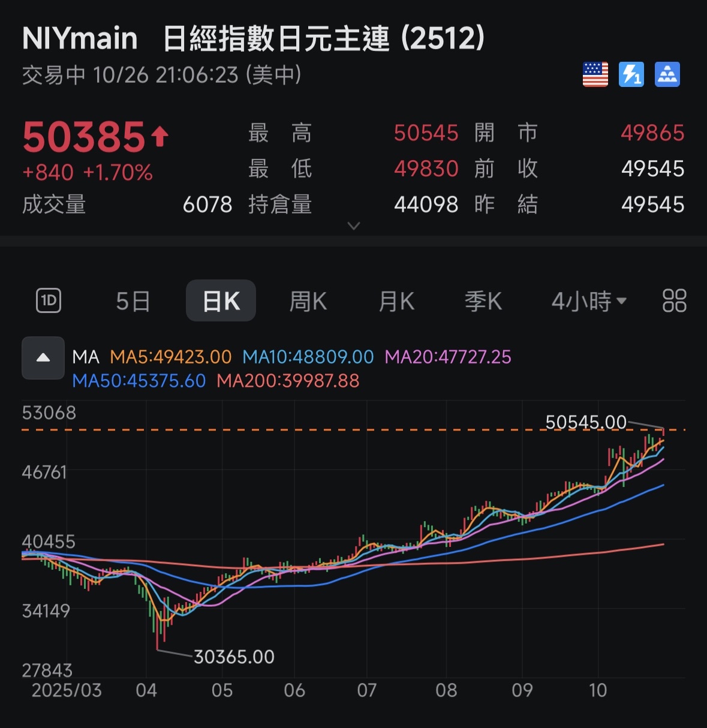This screenshot has width=707, height=728.
Task: Tap the 34149 price axis label
Action: click(46, 611)
